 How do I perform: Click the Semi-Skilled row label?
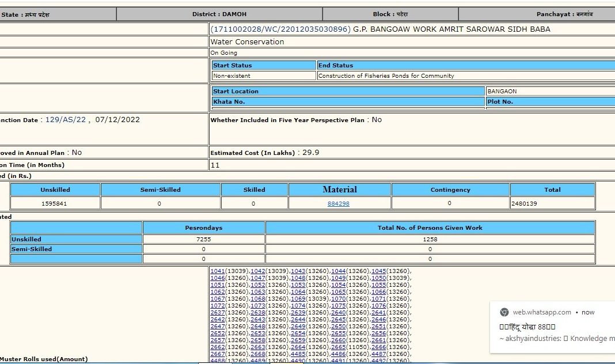pos(76,249)
